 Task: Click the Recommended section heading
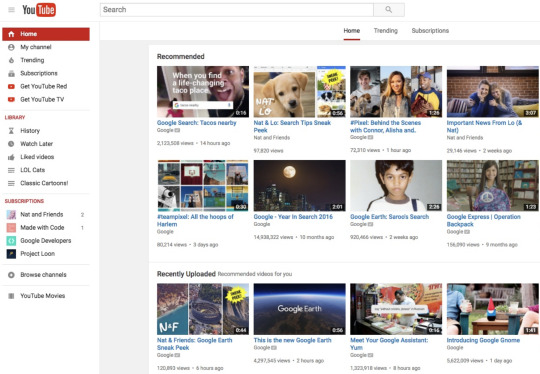click(x=180, y=56)
